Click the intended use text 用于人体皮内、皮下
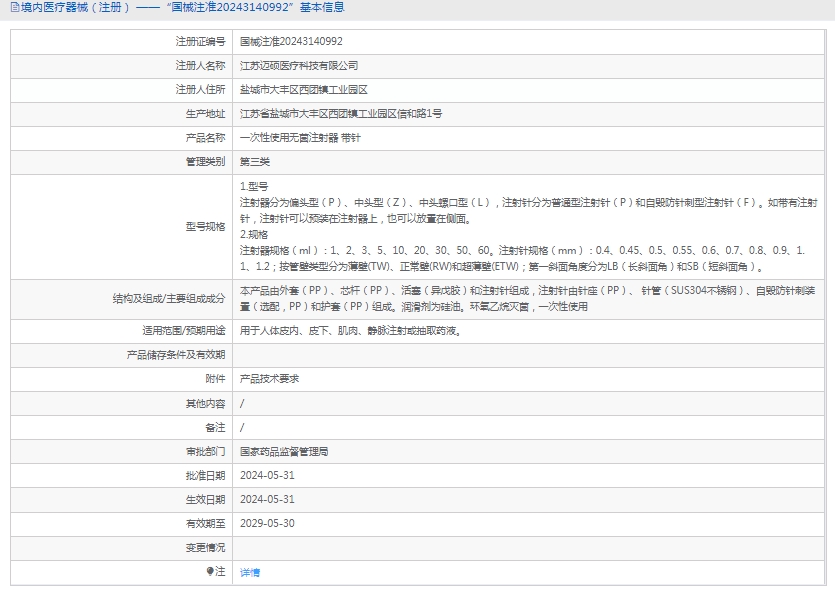The height and width of the screenshot is (590, 835). 350,330
